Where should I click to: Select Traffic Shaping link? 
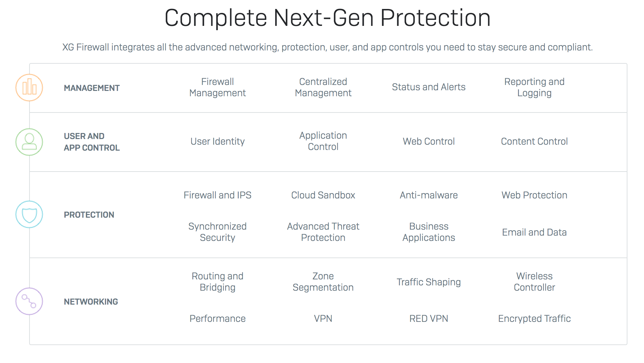coord(429,282)
